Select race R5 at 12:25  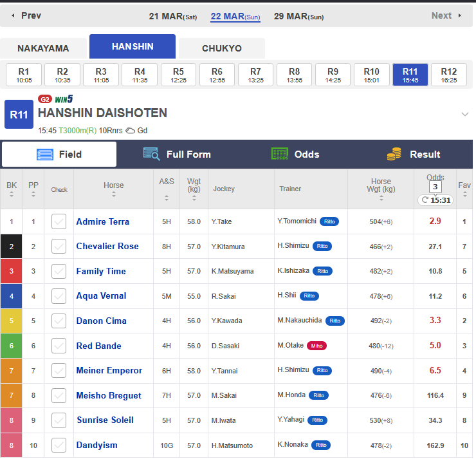[179, 75]
